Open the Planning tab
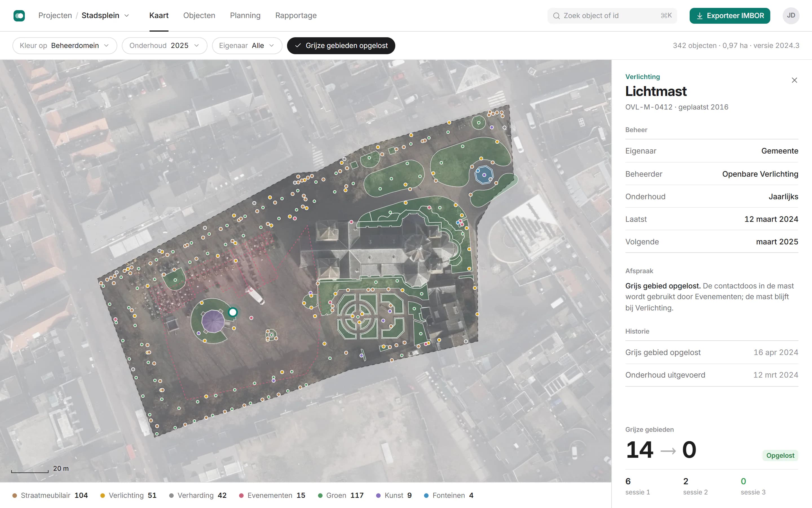812x508 pixels. [x=245, y=16]
